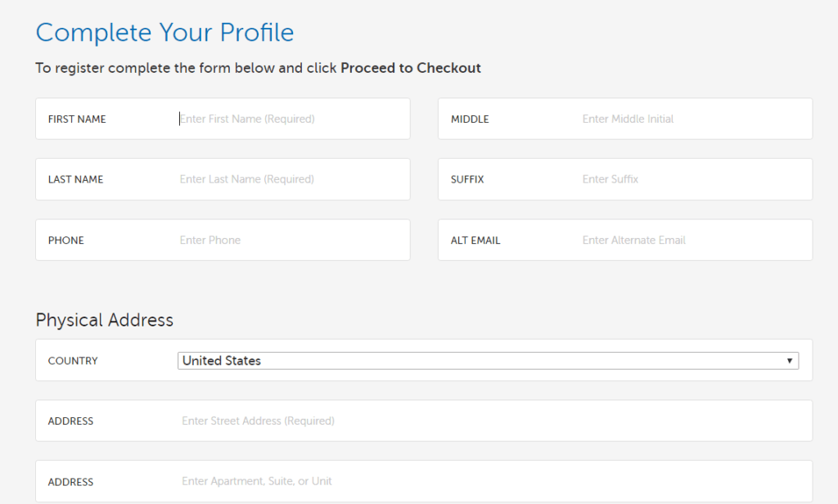Click the COUNTRY field label
Image resolution: width=838 pixels, height=504 pixels.
pos(73,361)
